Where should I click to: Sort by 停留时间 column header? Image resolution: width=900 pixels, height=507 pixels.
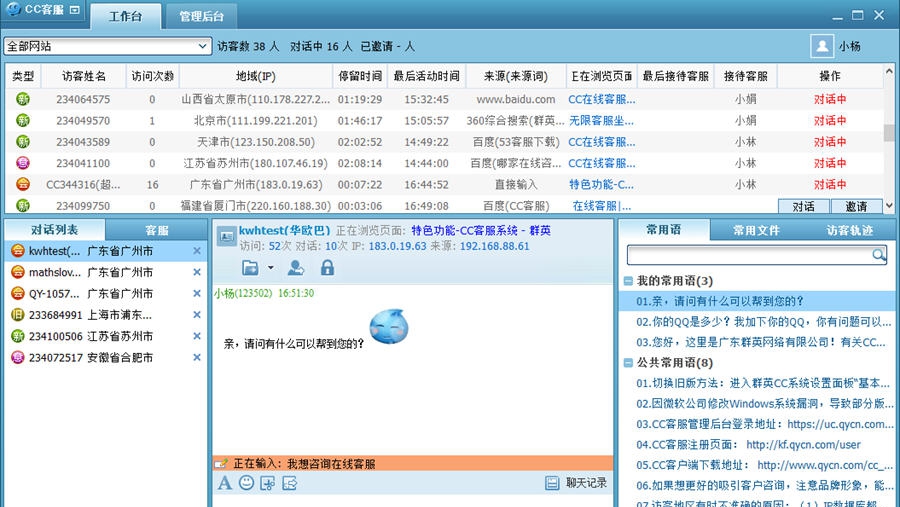360,76
